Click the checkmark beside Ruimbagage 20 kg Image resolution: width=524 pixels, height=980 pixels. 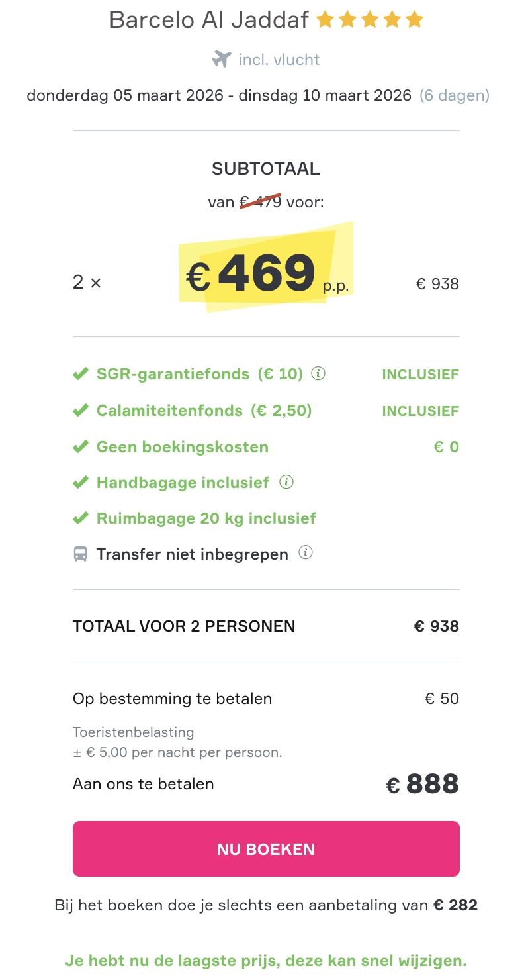[81, 518]
